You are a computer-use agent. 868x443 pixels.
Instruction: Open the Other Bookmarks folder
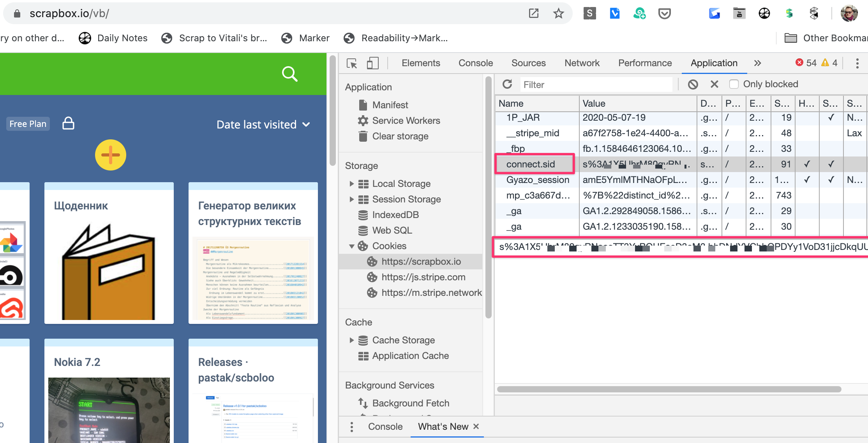826,38
